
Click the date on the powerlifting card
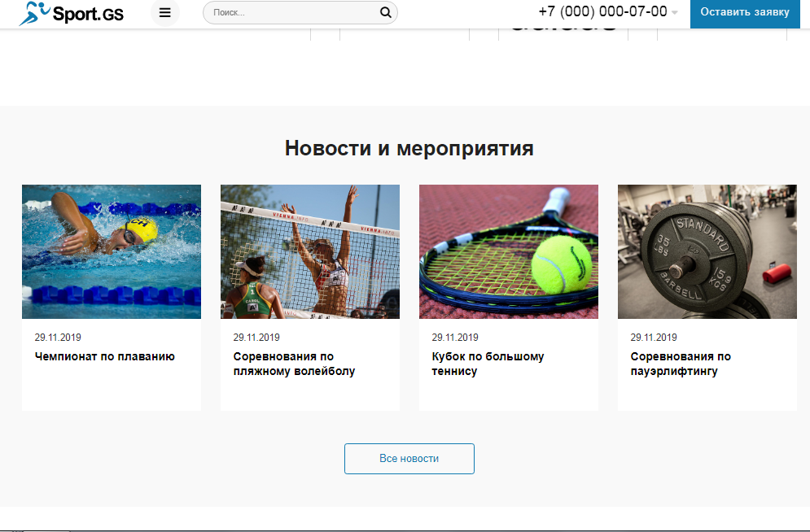654,337
